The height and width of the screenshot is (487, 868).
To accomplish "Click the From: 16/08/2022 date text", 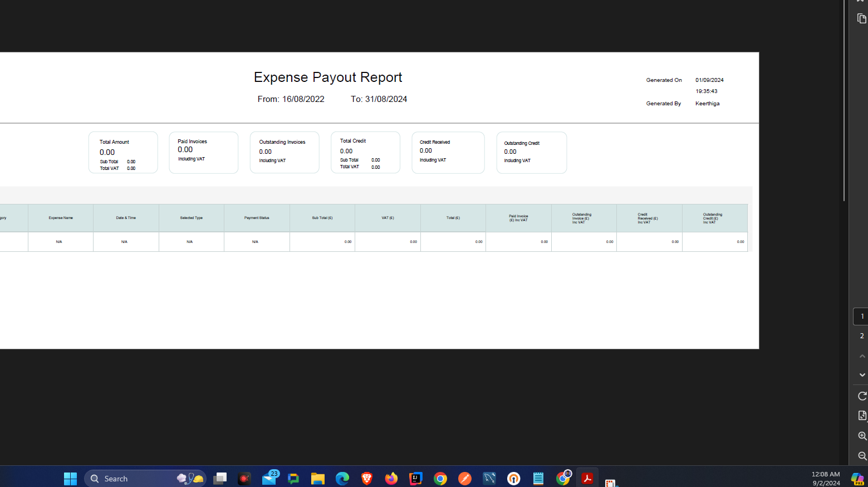I will (291, 99).
